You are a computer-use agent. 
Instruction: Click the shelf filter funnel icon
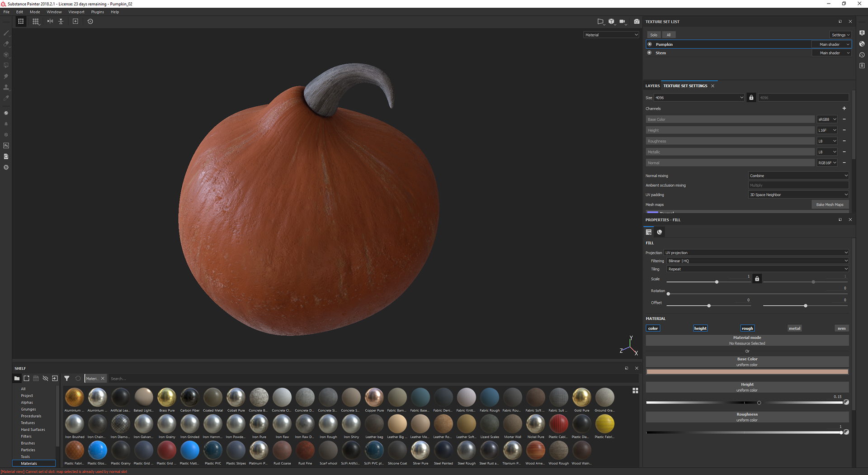67,378
